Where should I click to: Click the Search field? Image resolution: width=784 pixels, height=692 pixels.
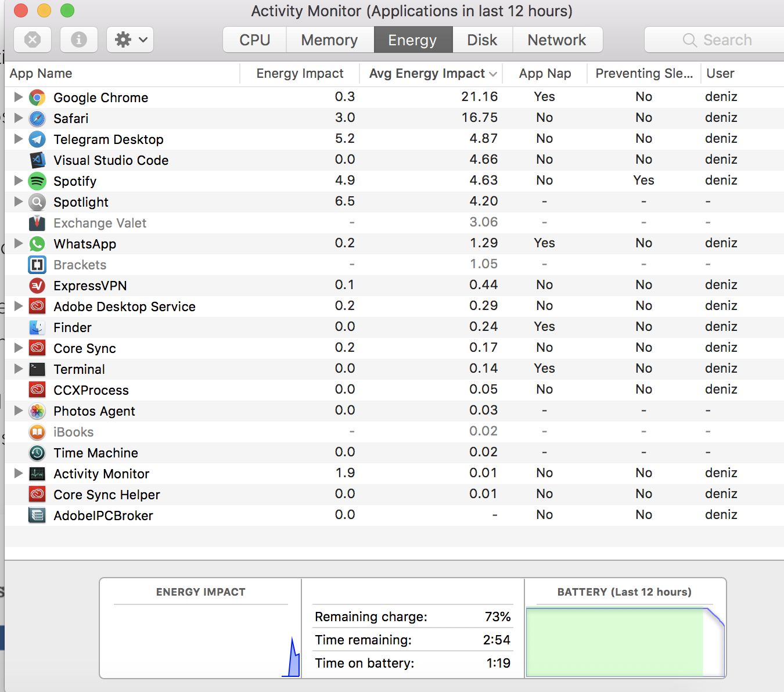click(x=714, y=39)
